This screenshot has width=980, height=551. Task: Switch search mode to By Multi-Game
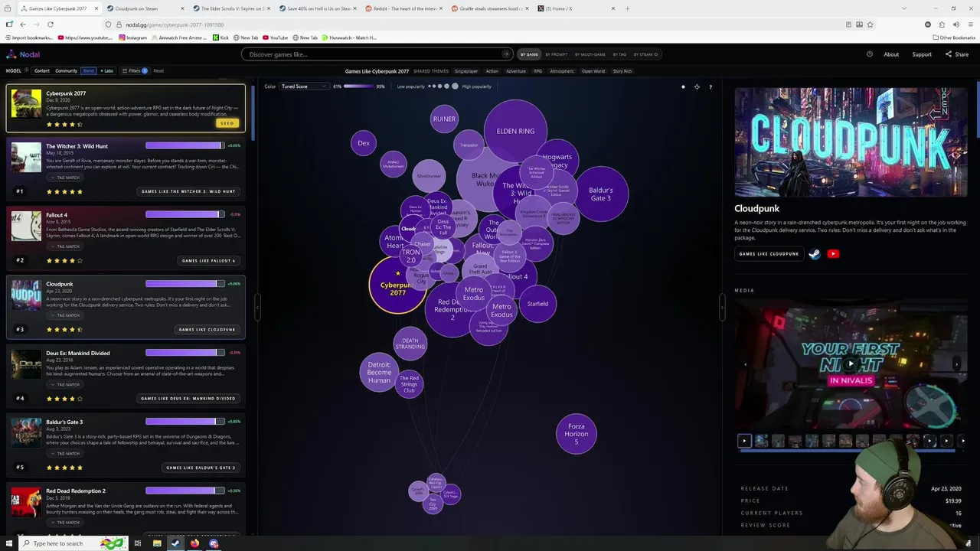590,54
